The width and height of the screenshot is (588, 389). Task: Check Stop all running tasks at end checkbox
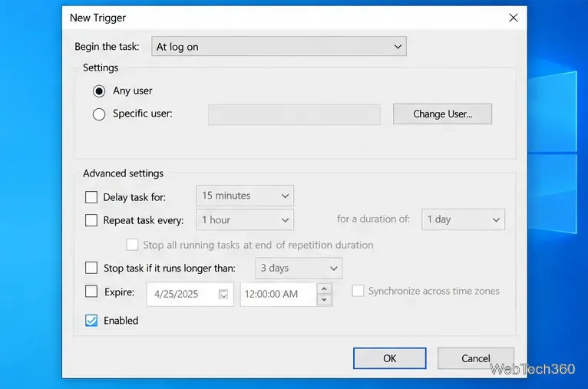click(132, 245)
